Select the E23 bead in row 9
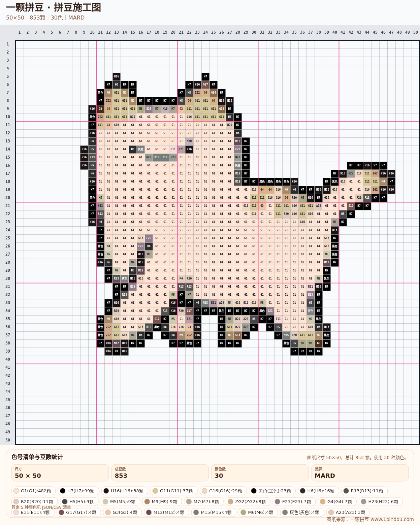The image size is (420, 525). (x=149, y=109)
